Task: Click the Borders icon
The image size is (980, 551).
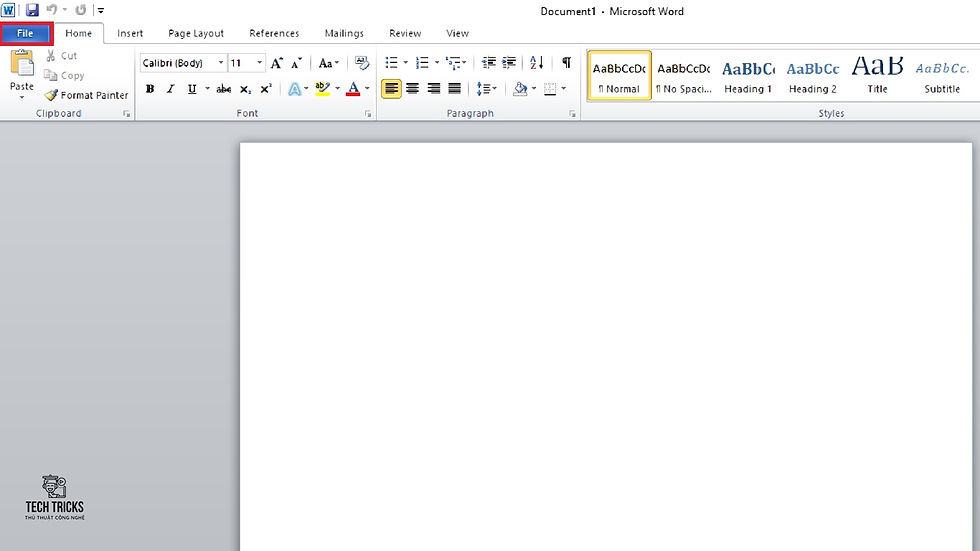Action: tap(550, 89)
